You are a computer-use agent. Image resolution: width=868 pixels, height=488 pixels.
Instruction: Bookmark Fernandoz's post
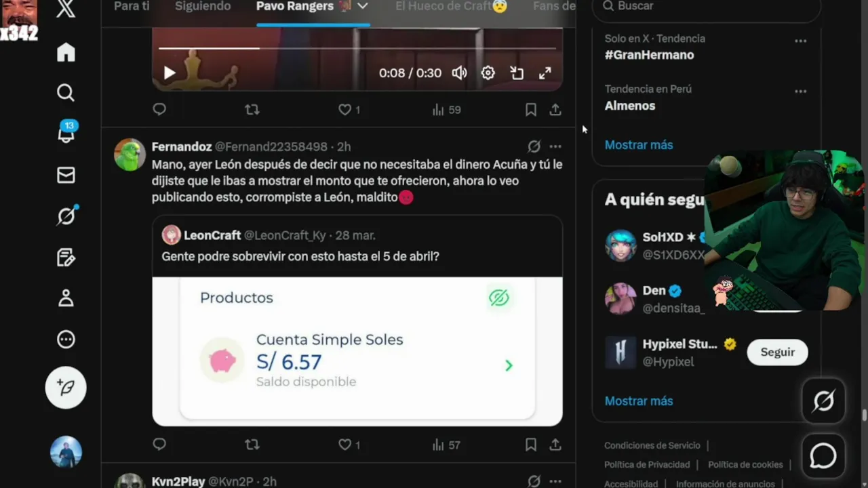(531, 445)
